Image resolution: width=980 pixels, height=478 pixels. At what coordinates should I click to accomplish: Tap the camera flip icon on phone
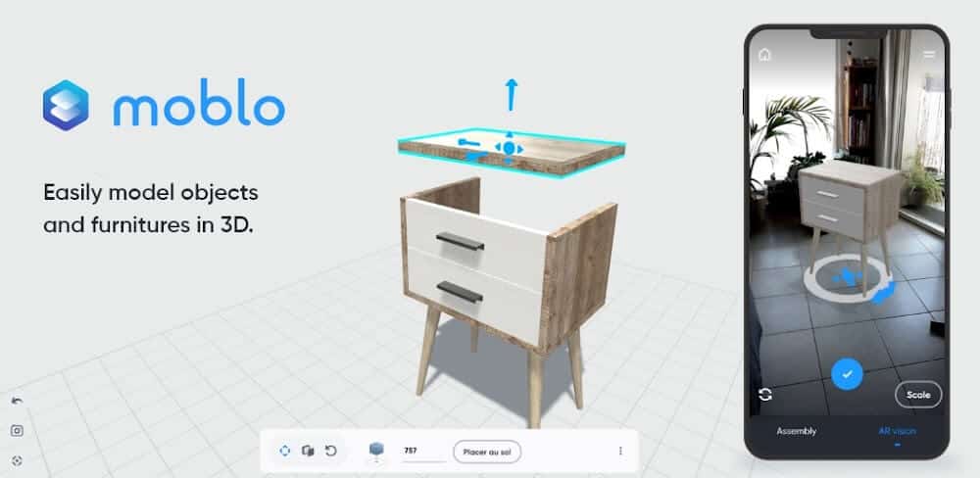click(x=765, y=394)
